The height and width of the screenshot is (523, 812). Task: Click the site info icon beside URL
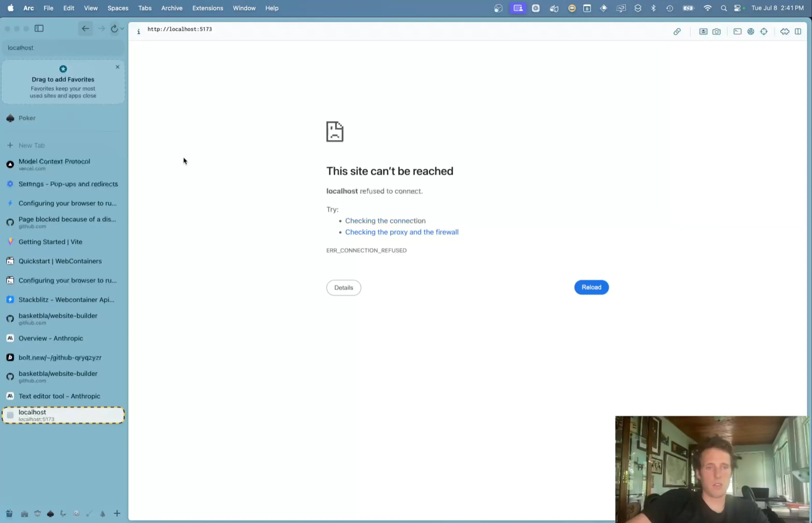tap(139, 32)
